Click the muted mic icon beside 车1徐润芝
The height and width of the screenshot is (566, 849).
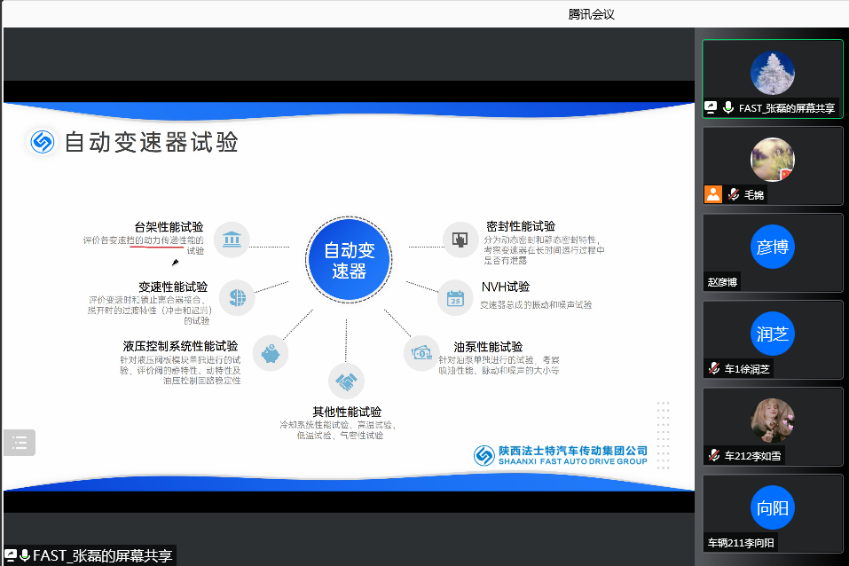point(714,369)
